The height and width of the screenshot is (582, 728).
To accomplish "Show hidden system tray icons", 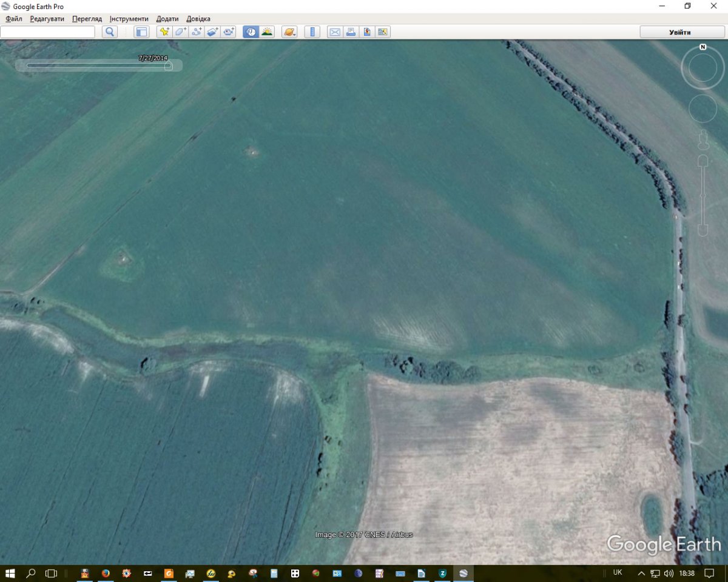I will 641,573.
